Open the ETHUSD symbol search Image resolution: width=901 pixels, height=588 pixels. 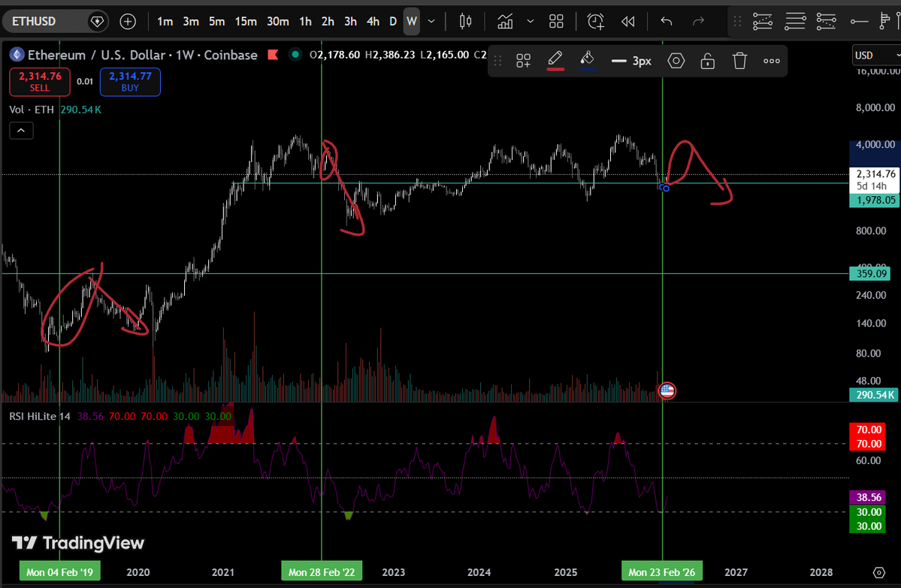(34, 21)
